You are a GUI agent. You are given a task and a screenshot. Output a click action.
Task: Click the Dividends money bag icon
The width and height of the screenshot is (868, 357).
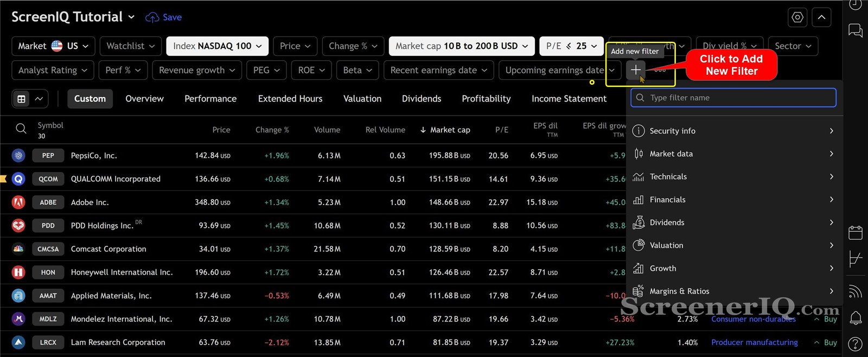(x=639, y=222)
